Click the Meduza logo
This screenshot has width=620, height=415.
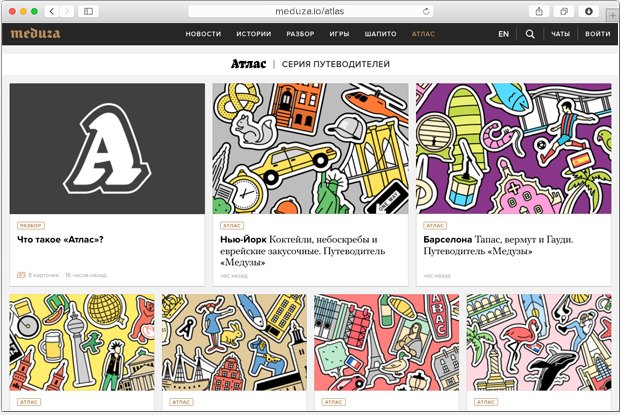click(x=36, y=33)
